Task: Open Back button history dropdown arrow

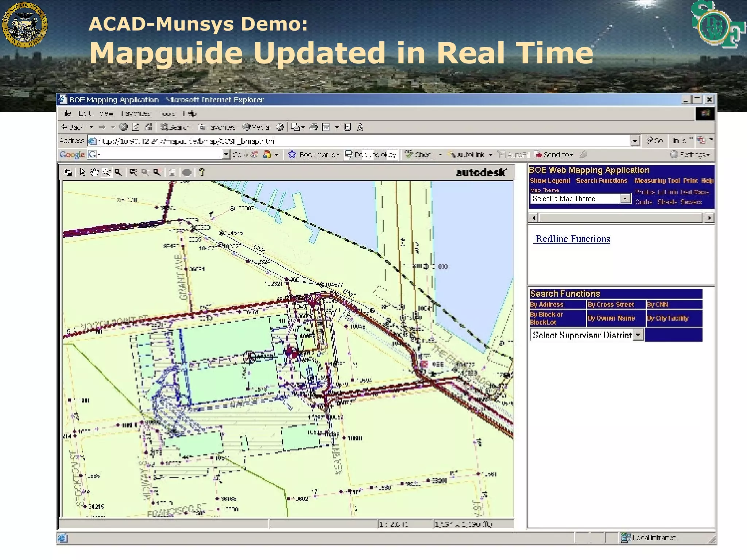Action: click(91, 127)
